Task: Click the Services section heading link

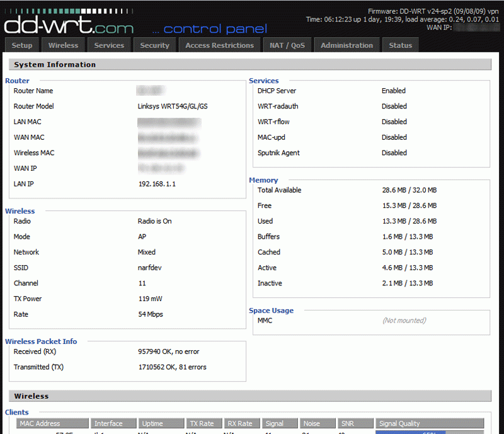Action: [x=263, y=81]
